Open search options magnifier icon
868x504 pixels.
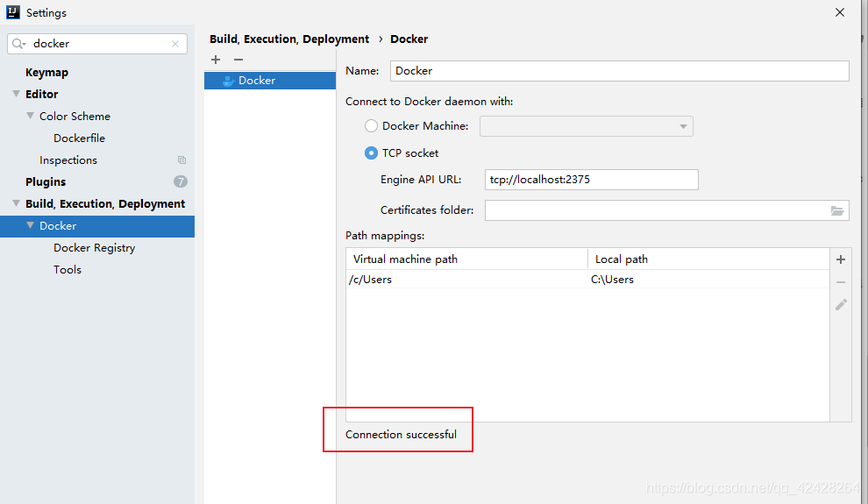(x=18, y=44)
